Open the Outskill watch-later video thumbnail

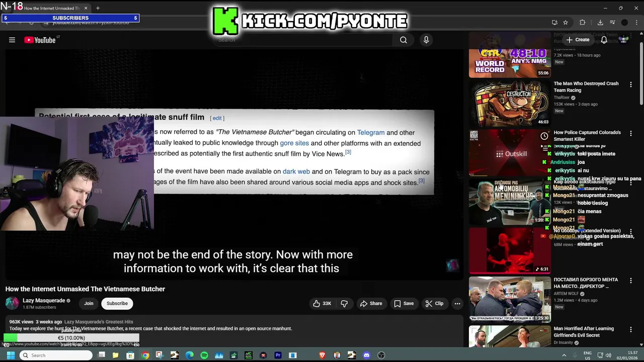pos(510,152)
